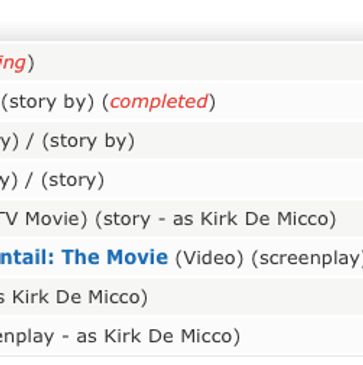The image size is (363, 365).
Task: Click the "(screenplay" credit next to Video
Action: 306,259
